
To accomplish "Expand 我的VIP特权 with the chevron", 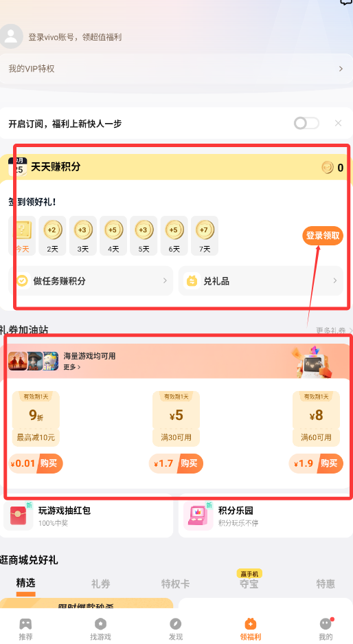I will [341, 69].
